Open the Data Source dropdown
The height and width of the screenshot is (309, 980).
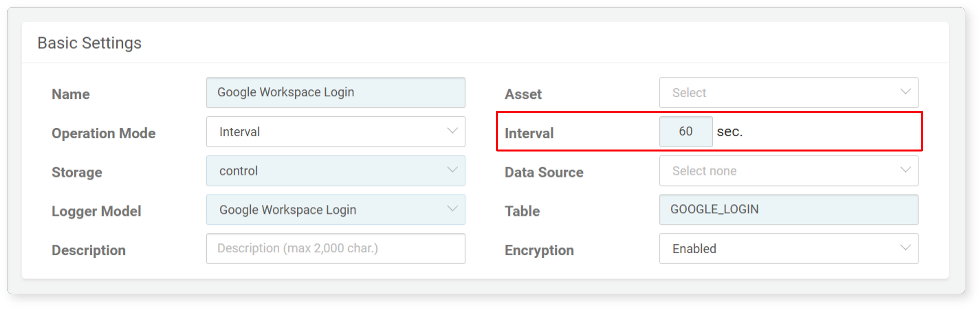click(789, 171)
